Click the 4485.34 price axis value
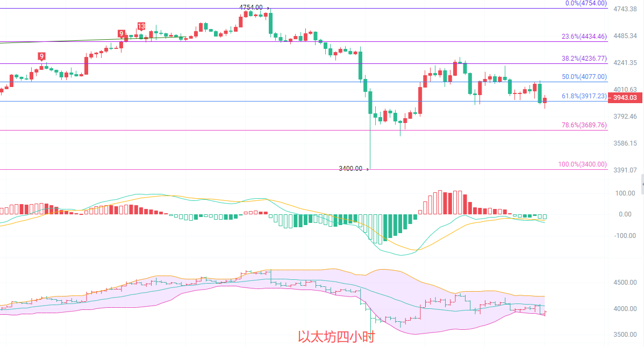This screenshot has width=644, height=347. coord(625,36)
